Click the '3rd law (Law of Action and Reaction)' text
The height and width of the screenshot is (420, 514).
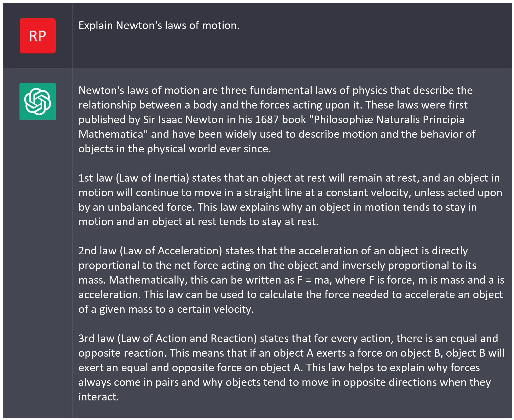pyautogui.click(x=168, y=338)
